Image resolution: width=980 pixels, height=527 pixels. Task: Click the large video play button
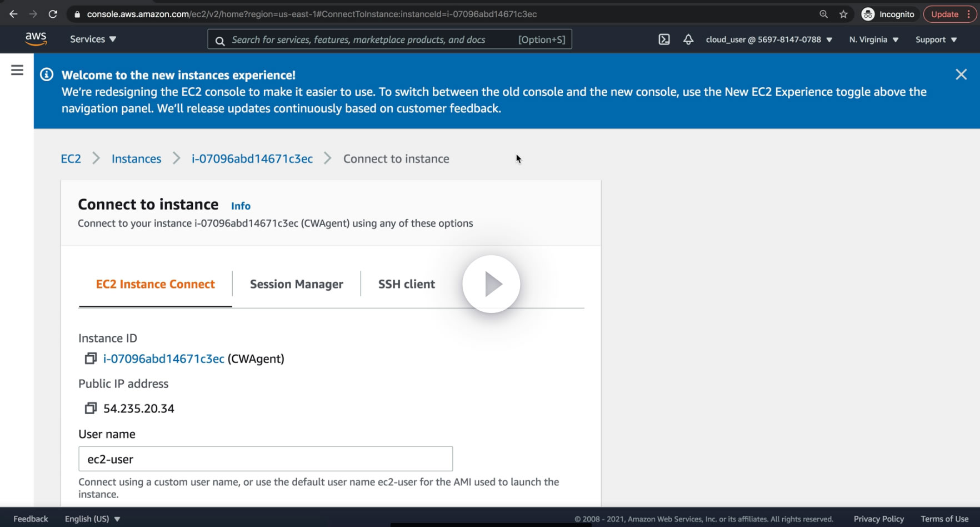click(491, 284)
